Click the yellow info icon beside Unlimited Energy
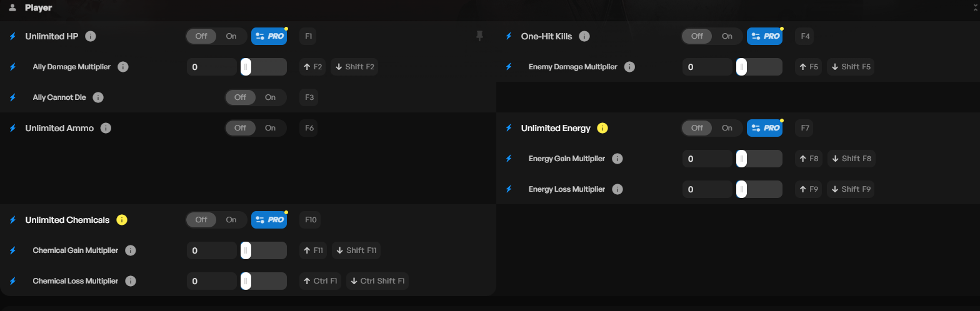980x311 pixels. [602, 128]
